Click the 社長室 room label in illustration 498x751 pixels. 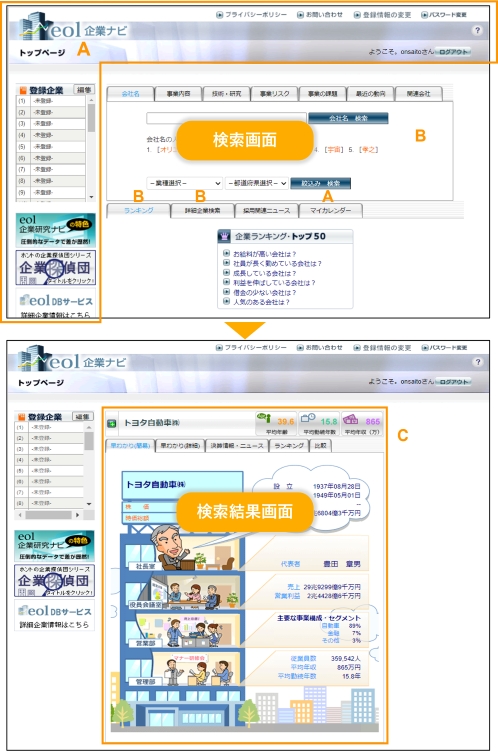tap(145, 566)
